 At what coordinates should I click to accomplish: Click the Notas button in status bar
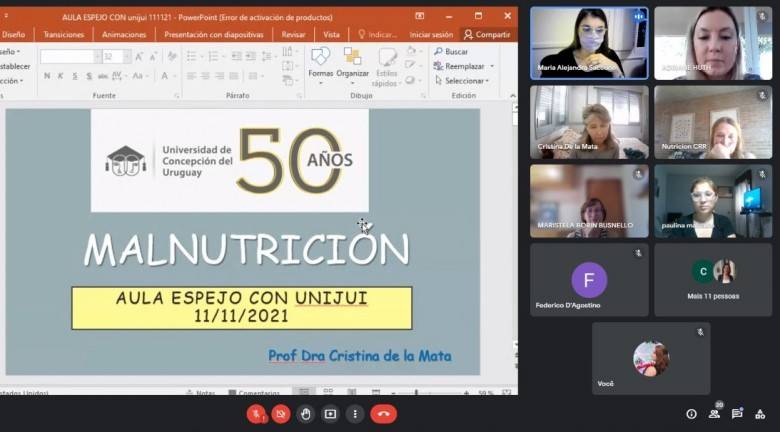coord(200,393)
